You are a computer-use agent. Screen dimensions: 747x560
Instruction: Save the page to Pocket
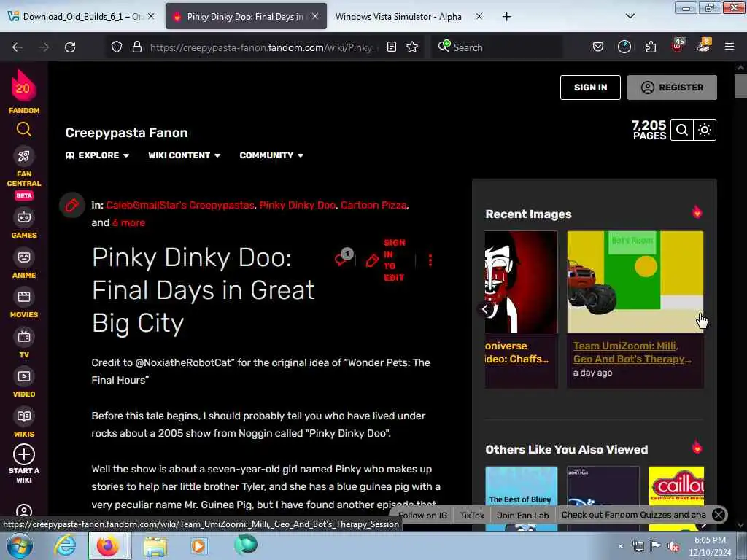[x=598, y=47]
